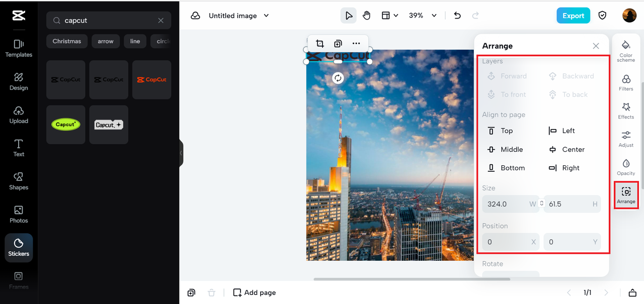Open the user profile avatar

[629, 16]
